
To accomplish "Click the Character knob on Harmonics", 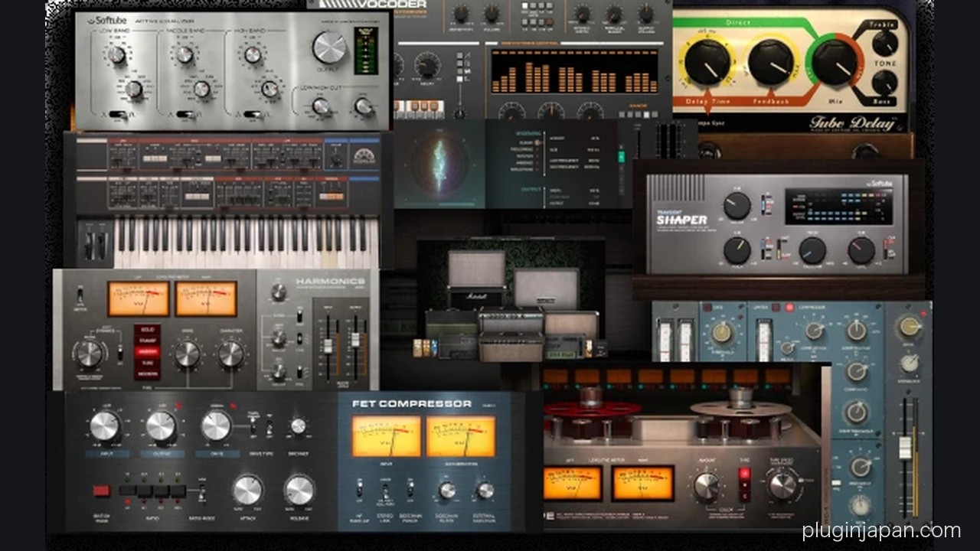I will tap(230, 354).
